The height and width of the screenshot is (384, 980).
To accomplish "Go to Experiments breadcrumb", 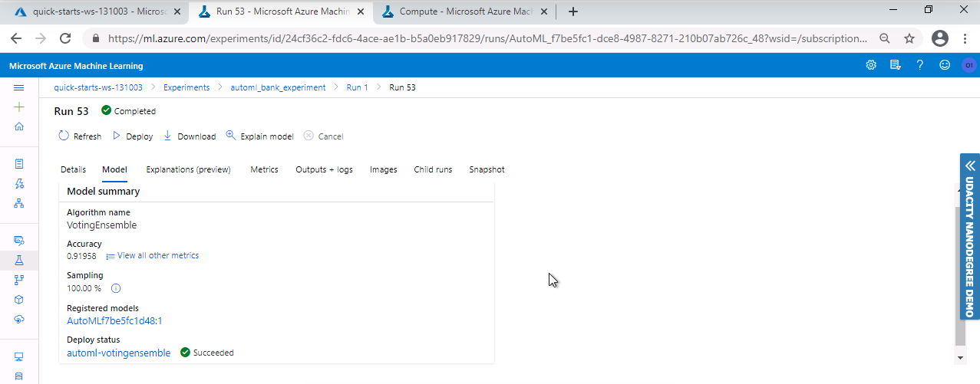I will tap(186, 87).
